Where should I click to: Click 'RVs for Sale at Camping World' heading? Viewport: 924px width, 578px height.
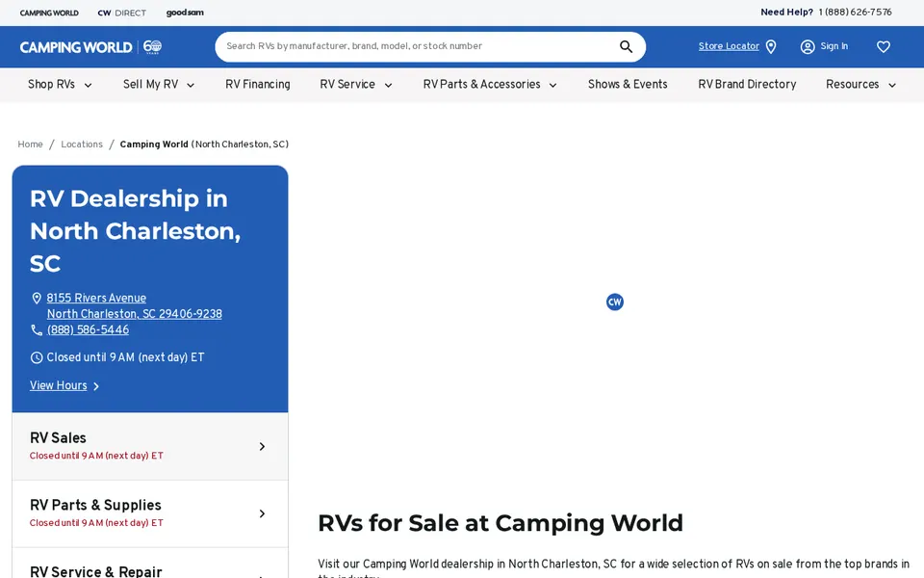(x=500, y=523)
